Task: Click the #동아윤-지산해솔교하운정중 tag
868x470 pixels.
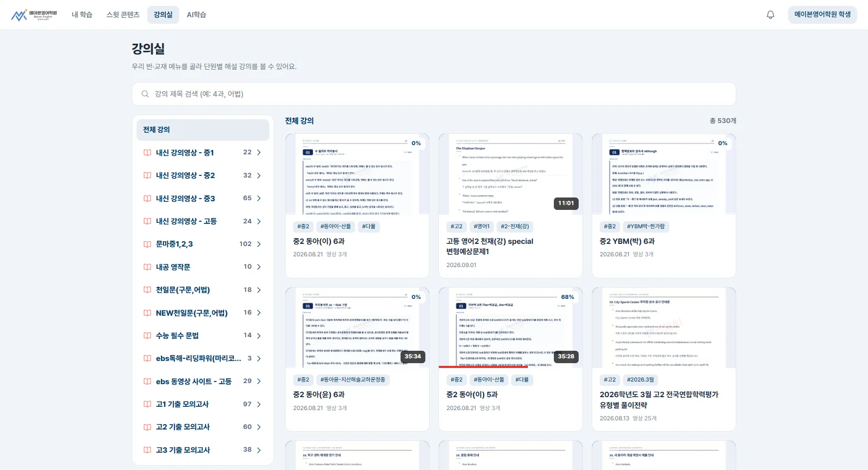Action: [x=353, y=380]
